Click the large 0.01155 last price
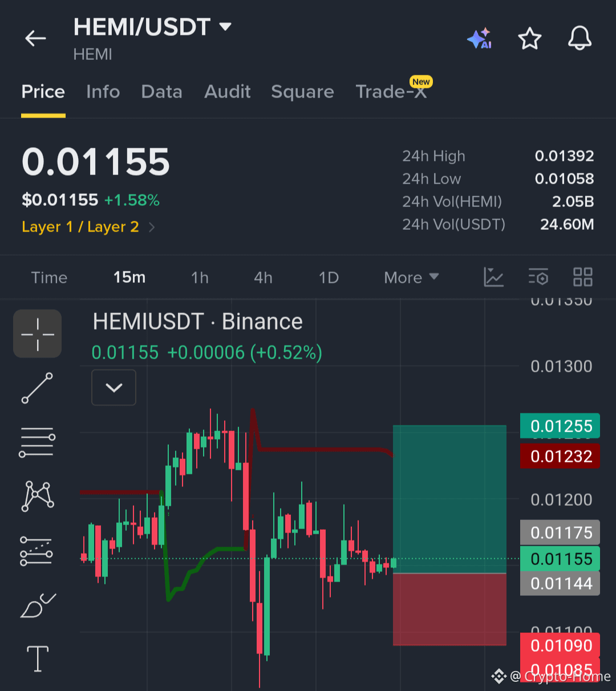Screen dimensions: 616x691 tap(96, 162)
